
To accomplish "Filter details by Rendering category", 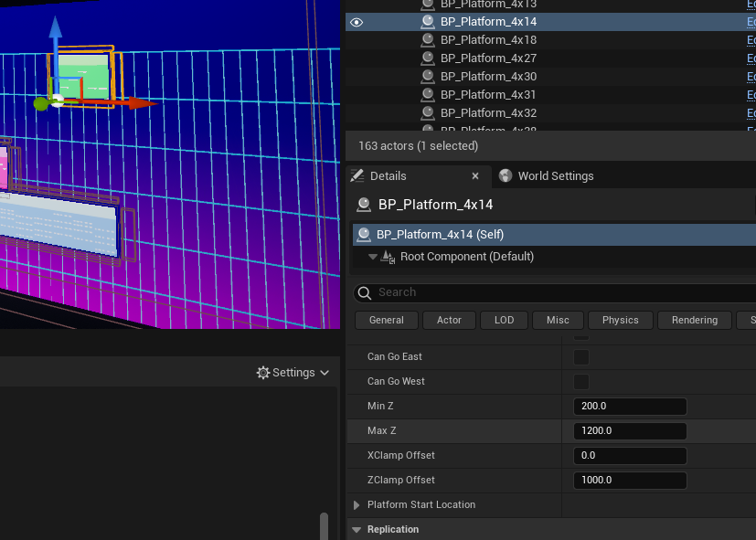I will point(694,321).
